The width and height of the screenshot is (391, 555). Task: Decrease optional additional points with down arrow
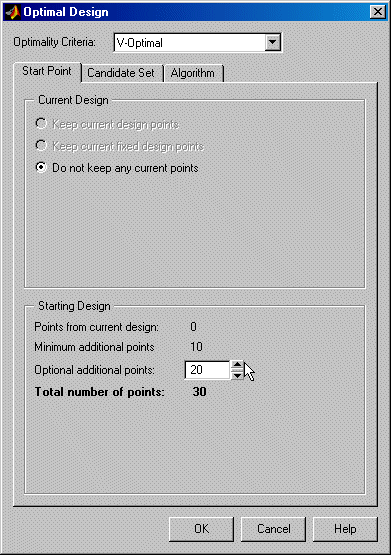[237, 375]
